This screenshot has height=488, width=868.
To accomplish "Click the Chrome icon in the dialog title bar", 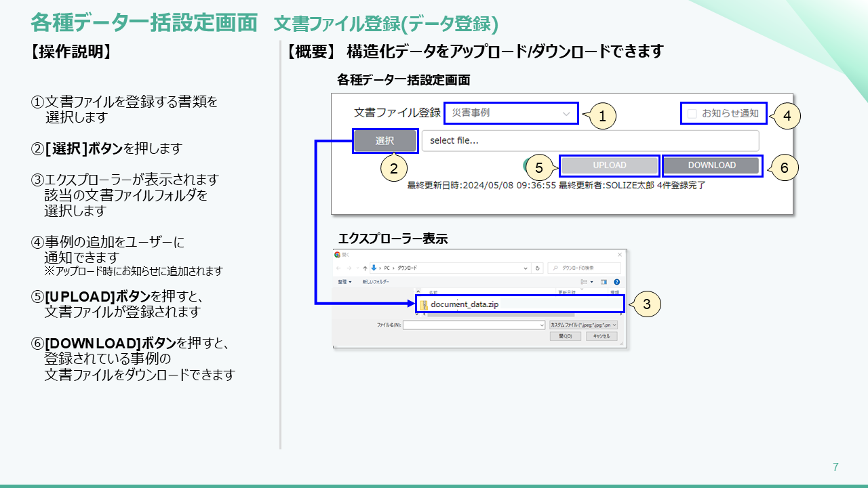I will point(338,255).
